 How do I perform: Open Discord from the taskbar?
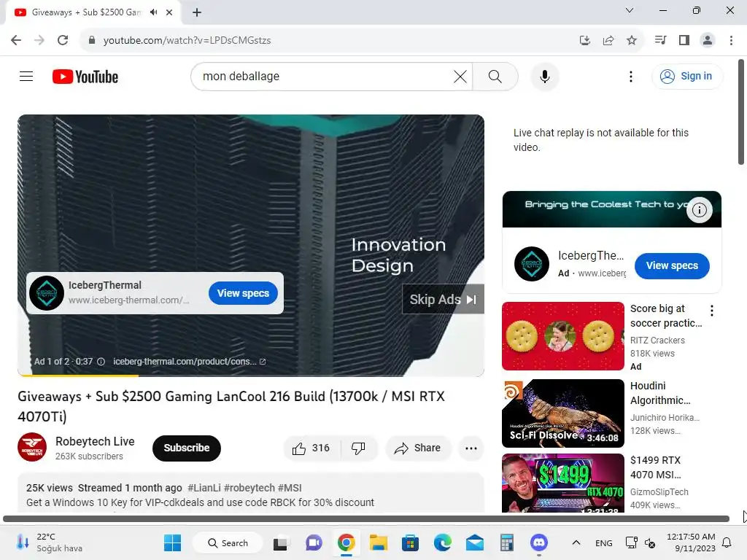tap(539, 542)
